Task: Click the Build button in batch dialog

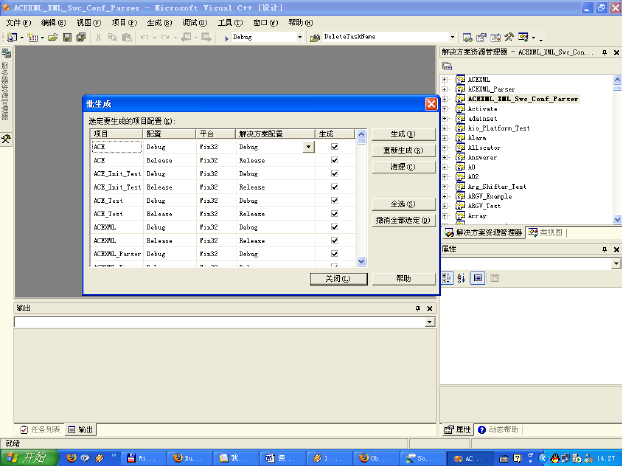Action: pos(403,134)
